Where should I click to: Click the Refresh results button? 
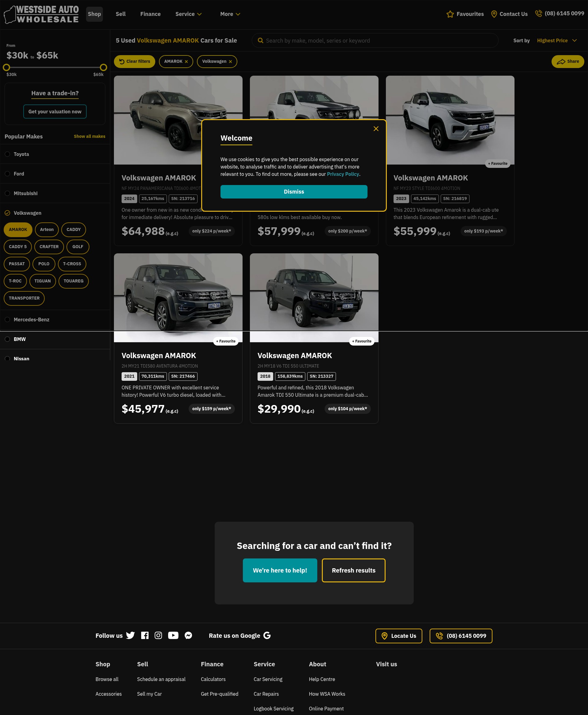[x=354, y=571]
